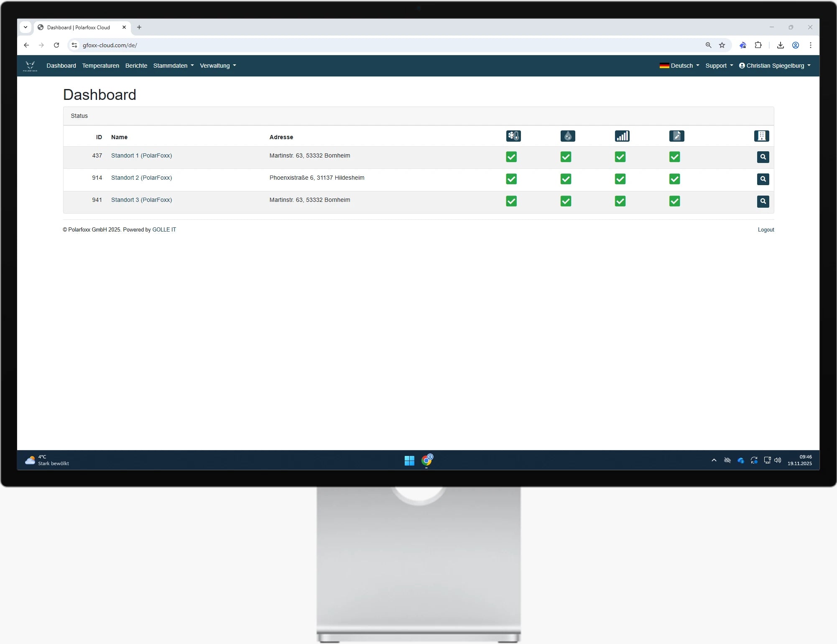Click humidity status checkmark for Standort 2

point(565,179)
